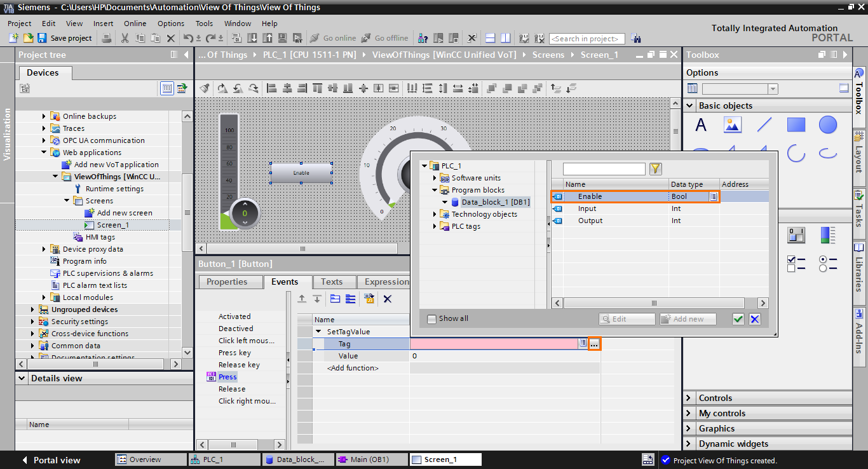Collapse the SetTagValue function row
The image size is (868, 469).
point(319,332)
